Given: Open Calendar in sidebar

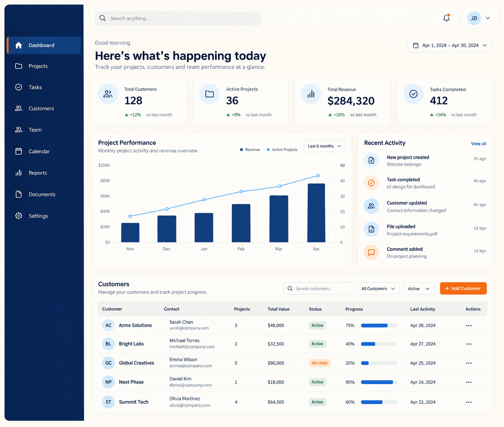Looking at the screenshot, I should 44,151.
